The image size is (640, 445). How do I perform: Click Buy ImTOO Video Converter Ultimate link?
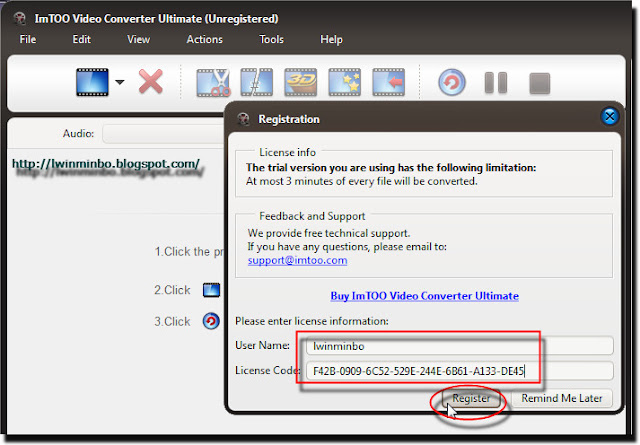pyautogui.click(x=424, y=296)
